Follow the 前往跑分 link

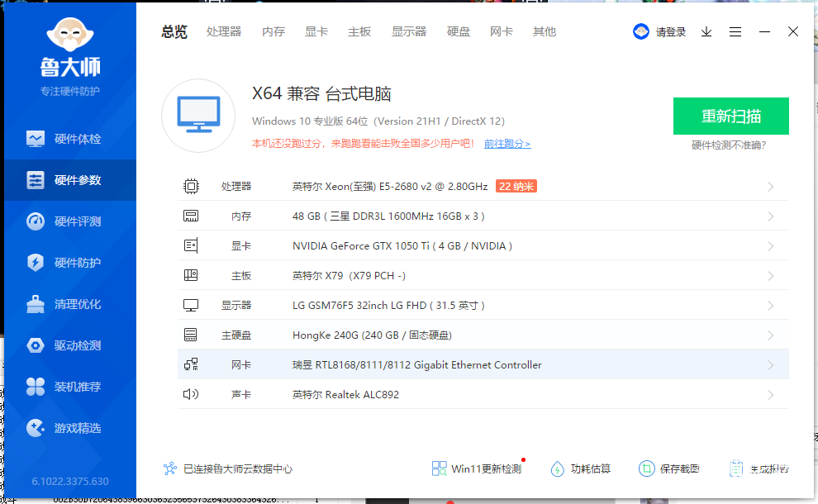pyautogui.click(x=507, y=144)
